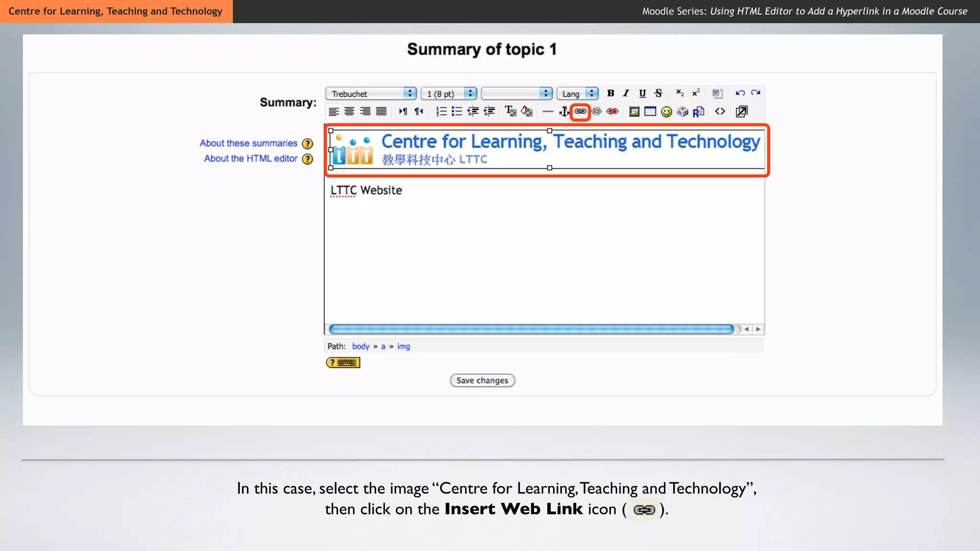This screenshot has height=551, width=980.
Task: Click the editor horizontal scrollbar
Action: [531, 329]
